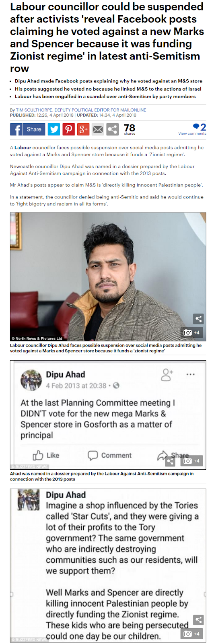
Task: Share article via Facebook Share button
Action: pos(27,129)
